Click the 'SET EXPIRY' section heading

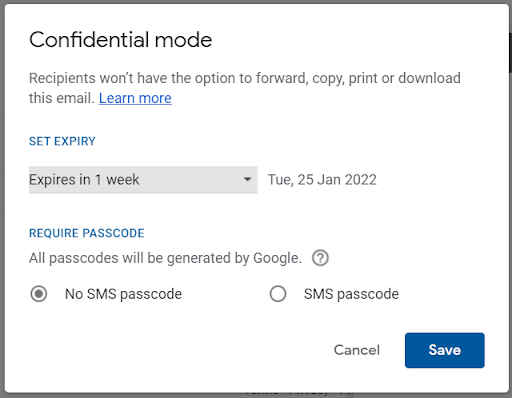[62, 141]
